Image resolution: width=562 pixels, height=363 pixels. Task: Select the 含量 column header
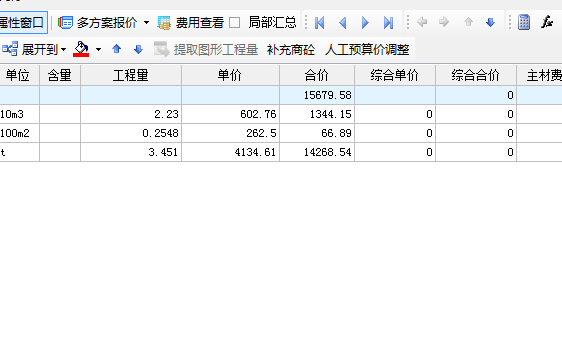coord(60,75)
